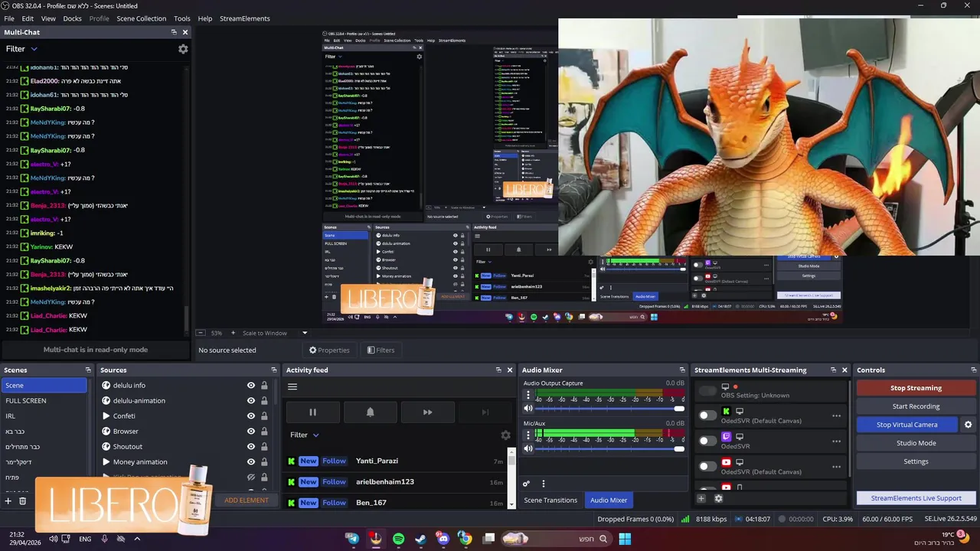Open Activity feed settings gear
The height and width of the screenshot is (551, 980).
pos(505,435)
